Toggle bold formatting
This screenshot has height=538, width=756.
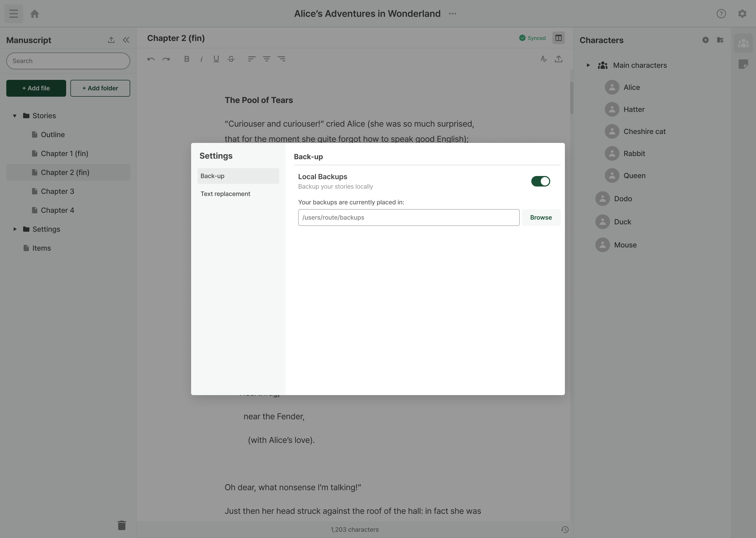pyautogui.click(x=187, y=59)
